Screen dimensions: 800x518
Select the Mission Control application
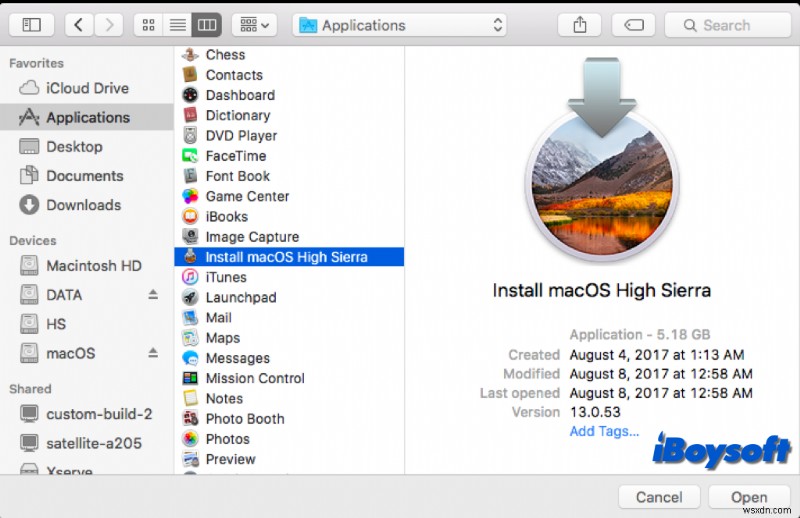pyautogui.click(x=289, y=378)
